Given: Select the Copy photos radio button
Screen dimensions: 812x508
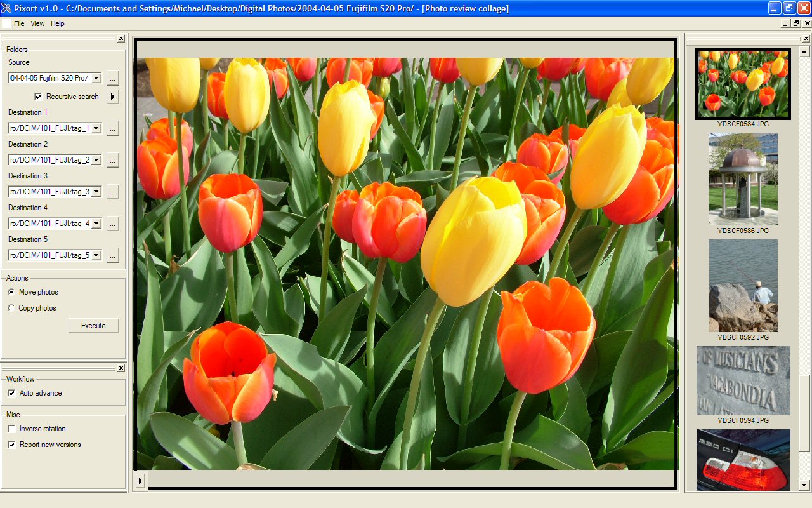Looking at the screenshot, I should [11, 308].
